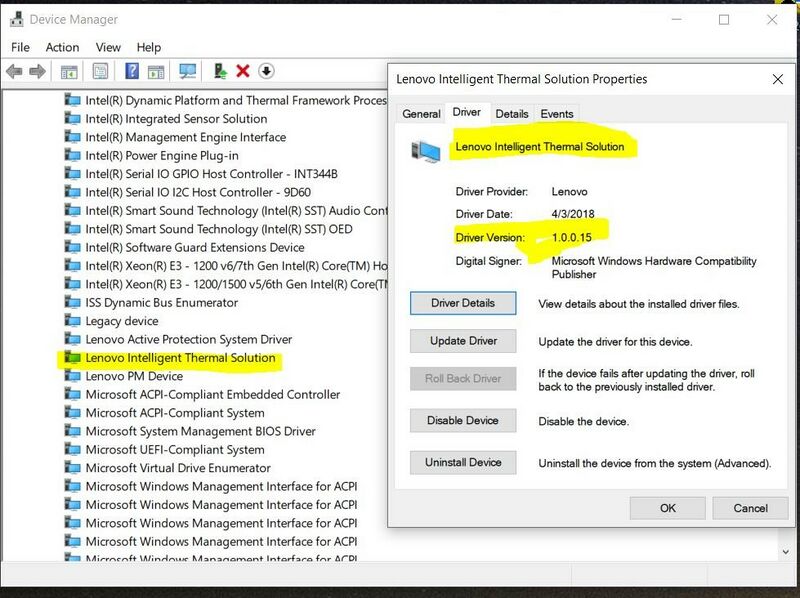The image size is (800, 598).
Task: Click Scan for hardware changes monitor icon
Action: [186, 71]
